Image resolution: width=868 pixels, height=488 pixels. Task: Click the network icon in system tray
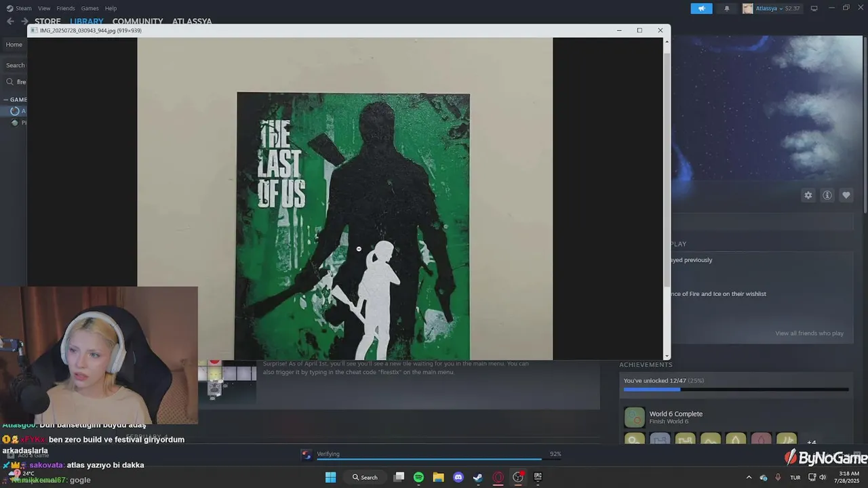pos(812,477)
